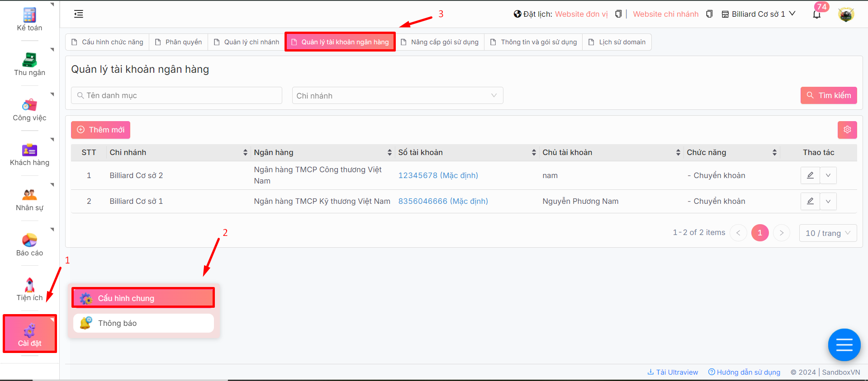The height and width of the screenshot is (381, 868).
Task: Open Billiard Cơ sở 1 branch selector
Action: 759,14
